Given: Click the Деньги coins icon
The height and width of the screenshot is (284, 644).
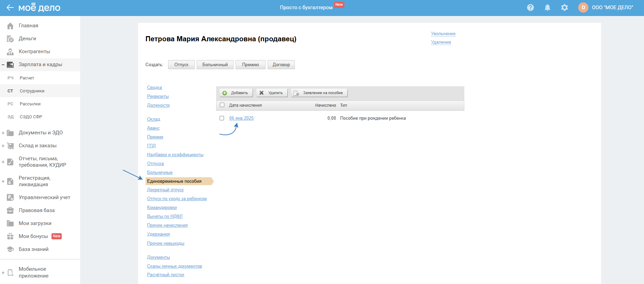Looking at the screenshot, I should pyautogui.click(x=10, y=39).
